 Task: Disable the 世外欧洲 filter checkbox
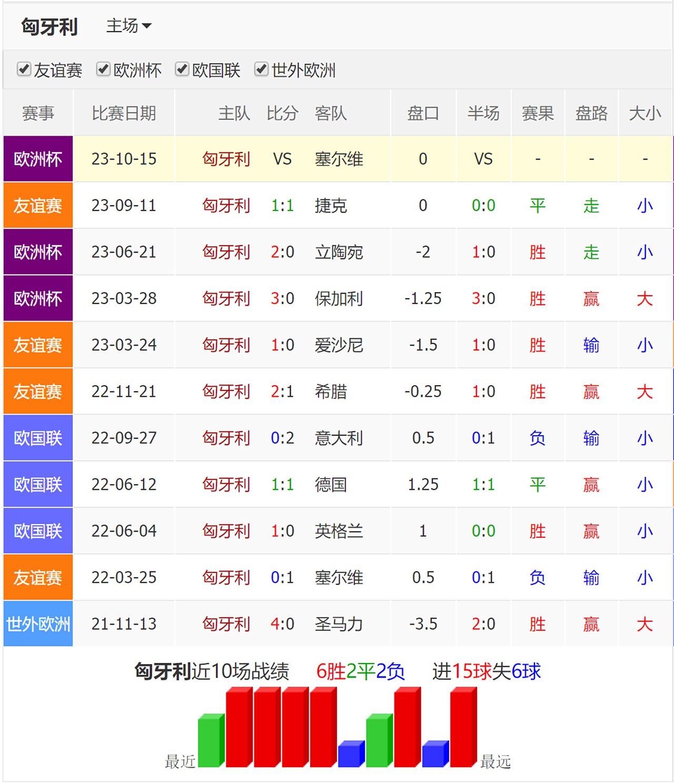click(261, 69)
